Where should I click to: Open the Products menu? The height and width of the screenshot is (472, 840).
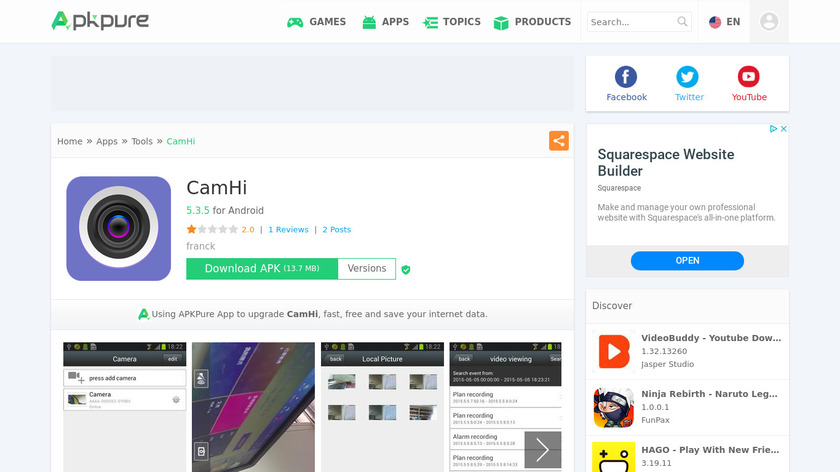tap(532, 22)
